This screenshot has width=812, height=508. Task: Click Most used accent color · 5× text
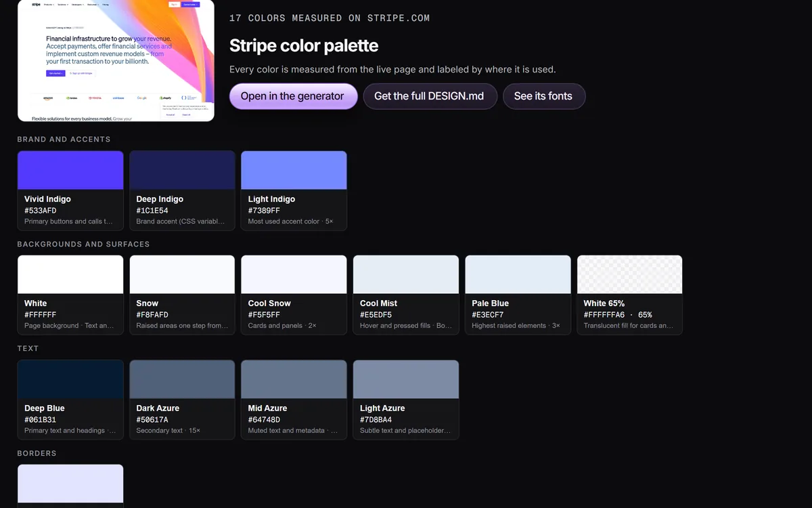[x=291, y=221]
